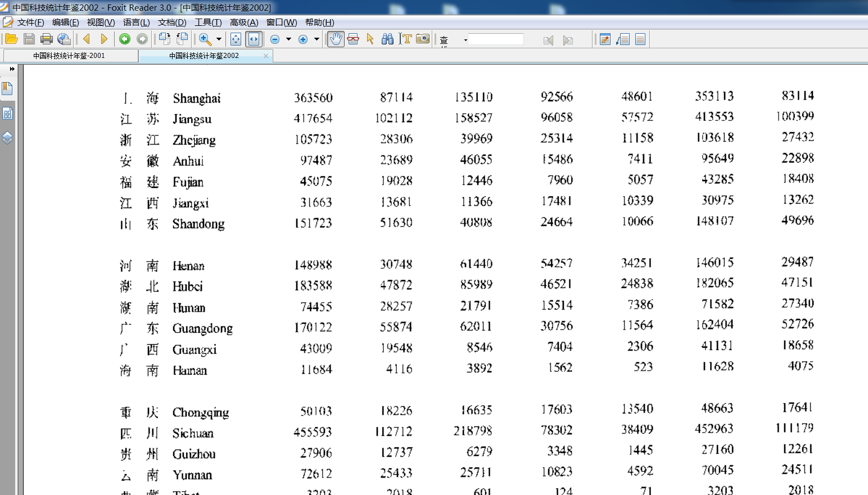
Task: Click the value 363560 in Shanghai row
Action: click(x=313, y=98)
